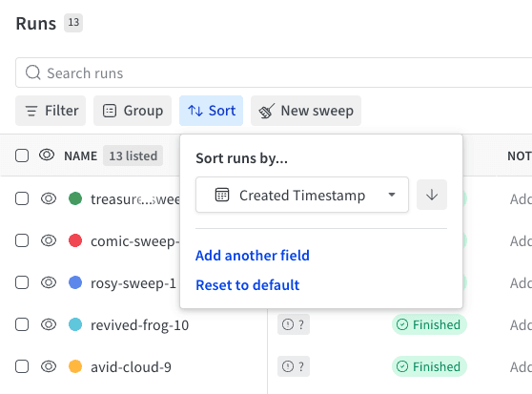Click Add another field link
The height and width of the screenshot is (394, 532).
coord(253,256)
